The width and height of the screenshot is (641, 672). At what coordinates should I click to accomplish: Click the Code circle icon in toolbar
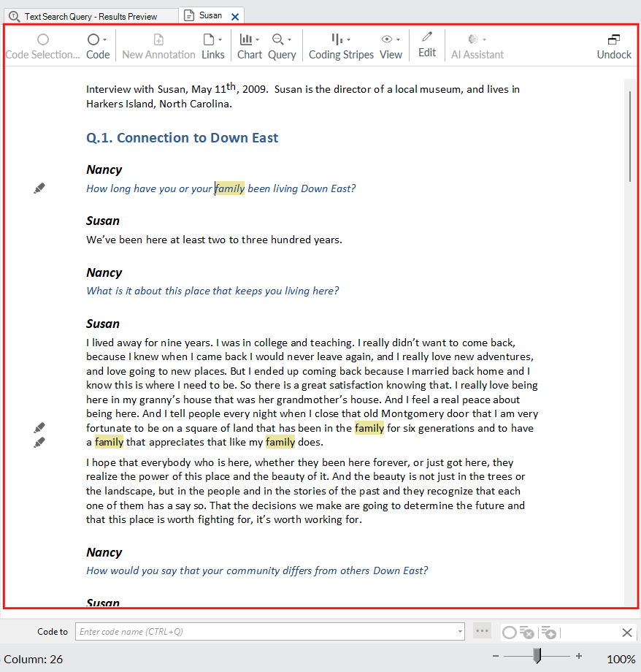(93, 39)
